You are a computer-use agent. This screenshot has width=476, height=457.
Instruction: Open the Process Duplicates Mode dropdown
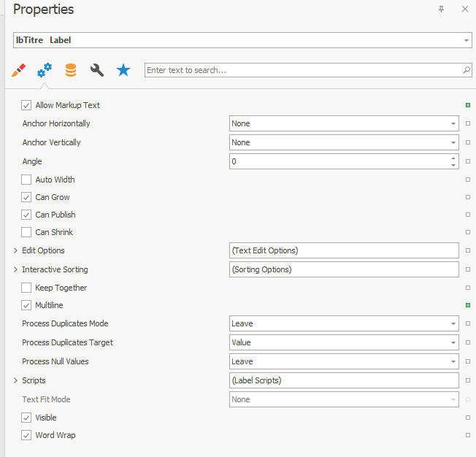point(344,323)
